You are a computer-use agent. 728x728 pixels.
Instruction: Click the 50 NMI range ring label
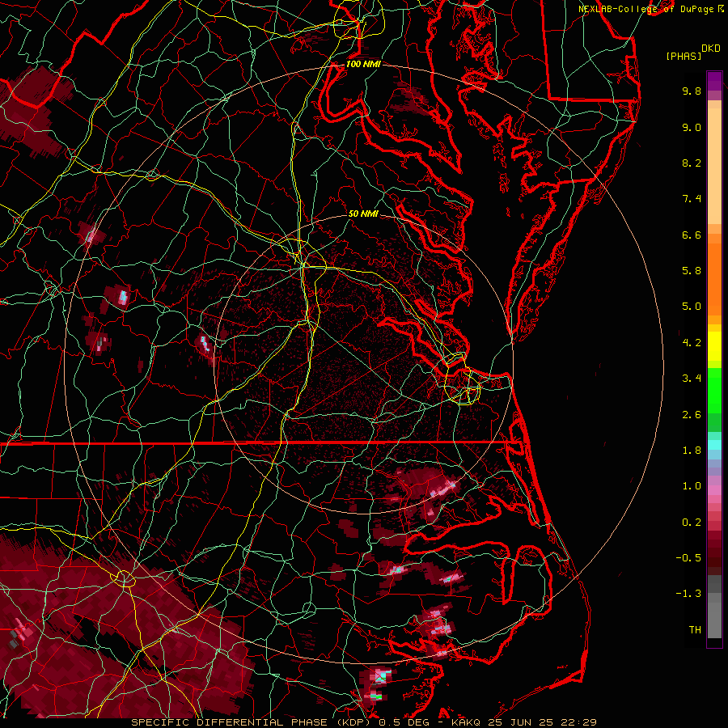[363, 214]
